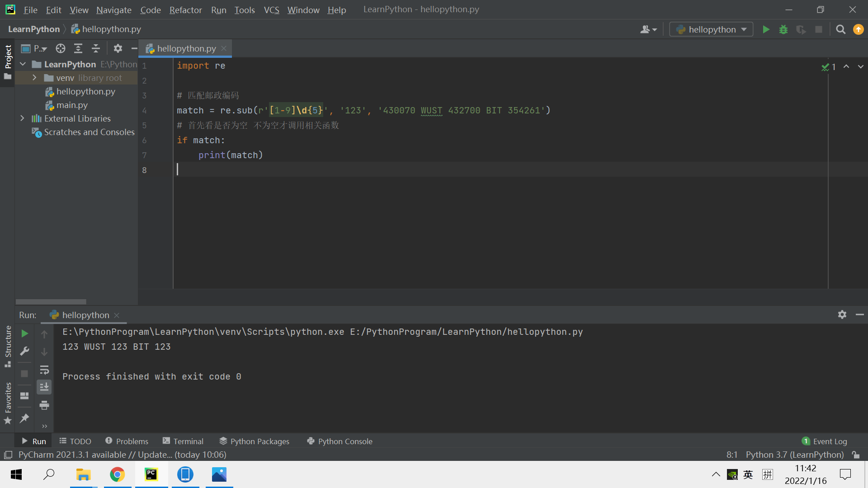Screen dimensions: 868x488
Task: Click the Project panel horizontal scrollbar
Action: (51, 301)
